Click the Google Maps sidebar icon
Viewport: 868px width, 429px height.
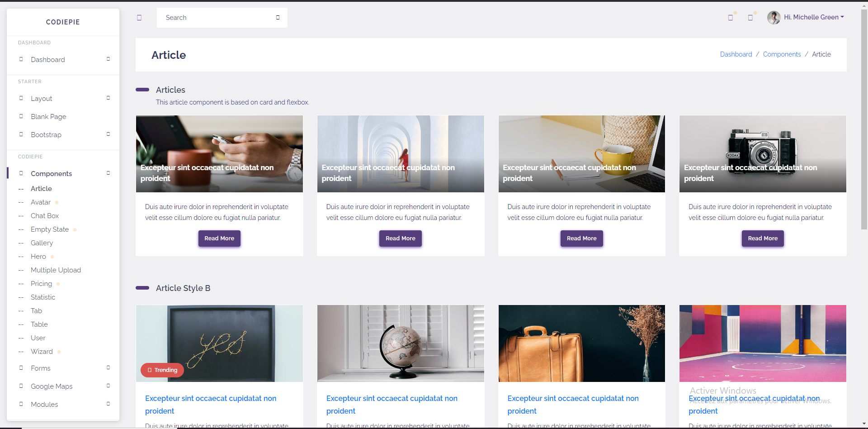(x=21, y=386)
